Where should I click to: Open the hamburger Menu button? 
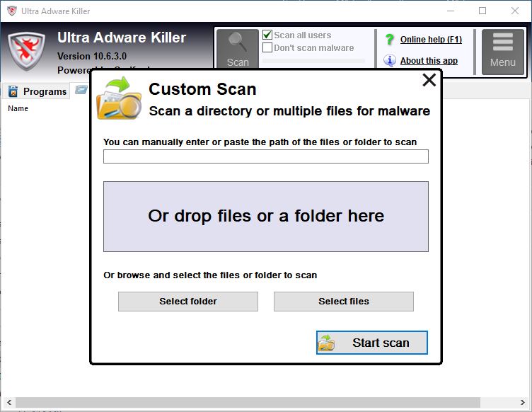point(503,52)
